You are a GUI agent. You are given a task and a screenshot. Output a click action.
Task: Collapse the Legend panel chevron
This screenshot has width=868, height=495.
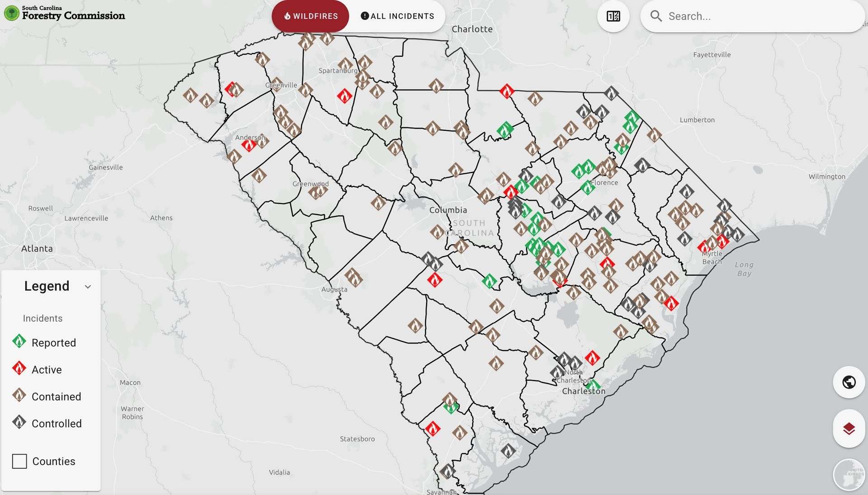click(x=88, y=287)
